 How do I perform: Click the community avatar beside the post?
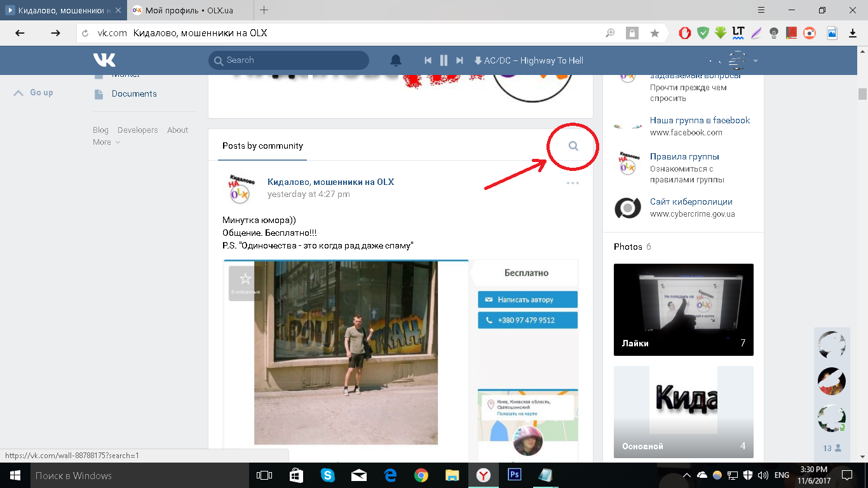coord(239,188)
